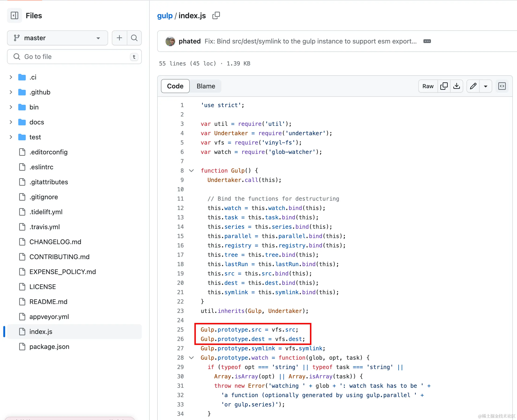
Task: Select line number 23
Action: [x=180, y=311]
